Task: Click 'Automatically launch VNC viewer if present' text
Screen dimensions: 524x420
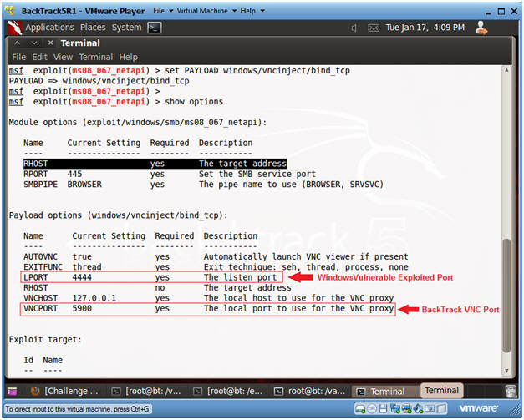Action: tap(306, 256)
